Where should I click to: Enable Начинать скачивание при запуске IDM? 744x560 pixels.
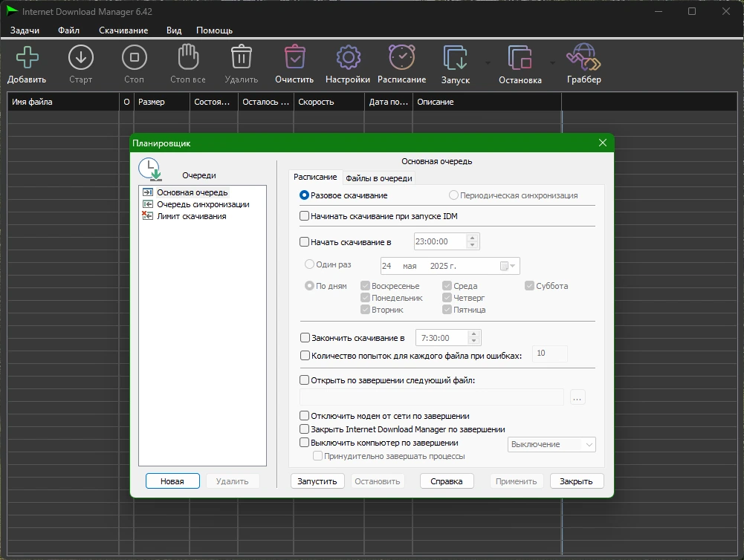coord(304,216)
